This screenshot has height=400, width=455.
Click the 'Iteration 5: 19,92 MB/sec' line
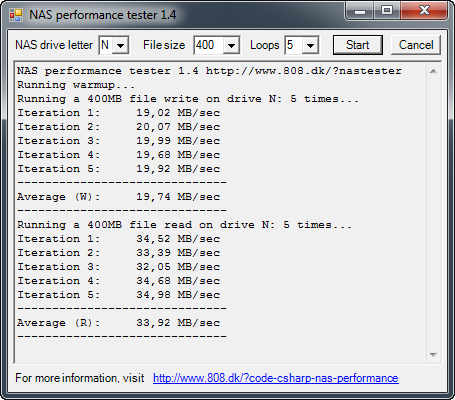pyautogui.click(x=119, y=169)
